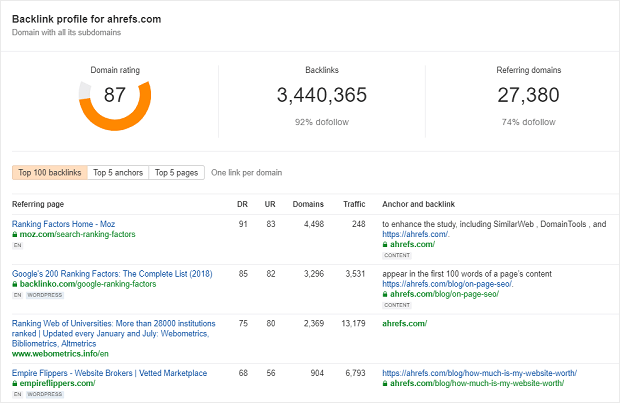
Task: Open backlinko.com/google-ranking-factors URL
Action: (x=88, y=284)
